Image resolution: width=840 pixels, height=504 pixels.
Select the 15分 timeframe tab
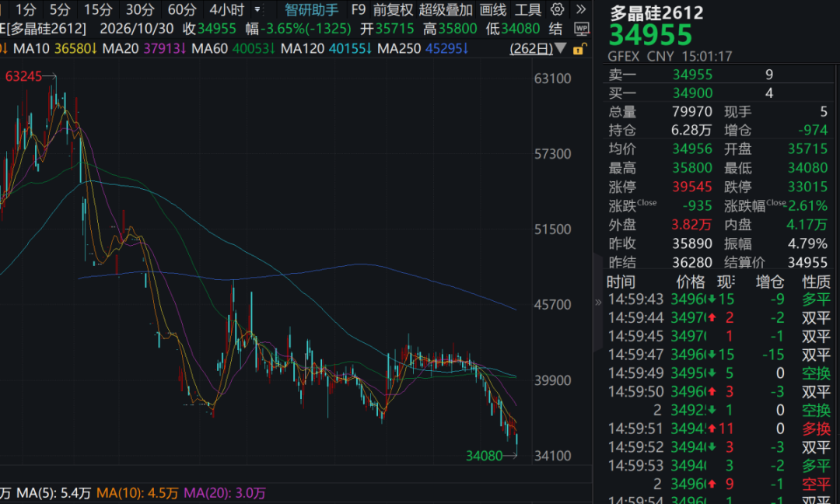[98, 9]
